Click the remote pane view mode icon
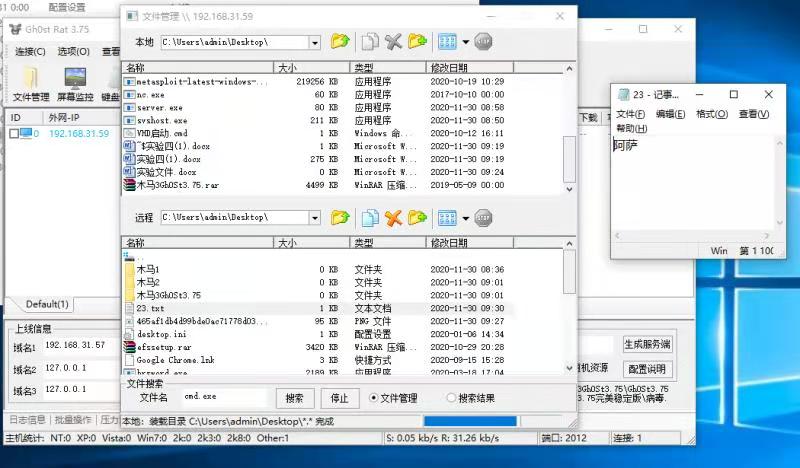Image resolution: width=800 pixels, height=468 pixels. 447,218
